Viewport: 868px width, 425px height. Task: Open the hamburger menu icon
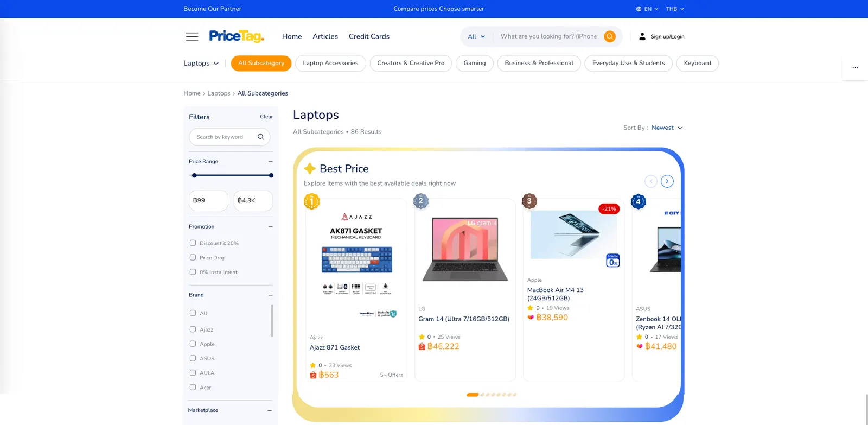coord(192,36)
